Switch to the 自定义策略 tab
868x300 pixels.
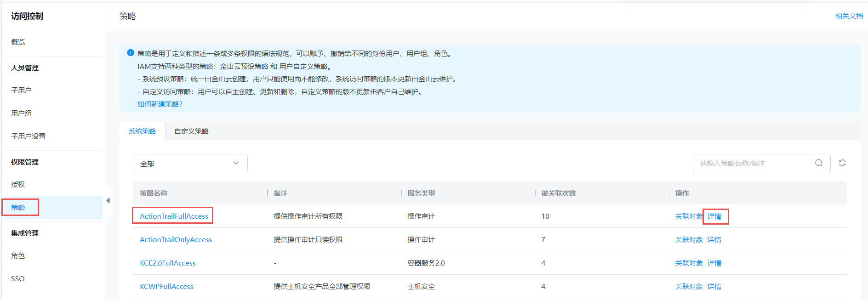[x=191, y=131]
